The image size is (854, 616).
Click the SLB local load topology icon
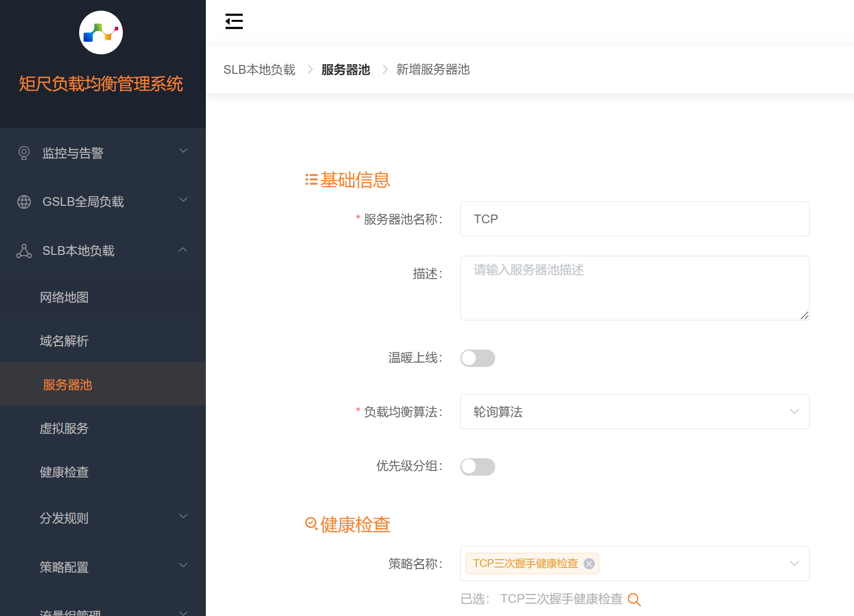pyautogui.click(x=24, y=251)
